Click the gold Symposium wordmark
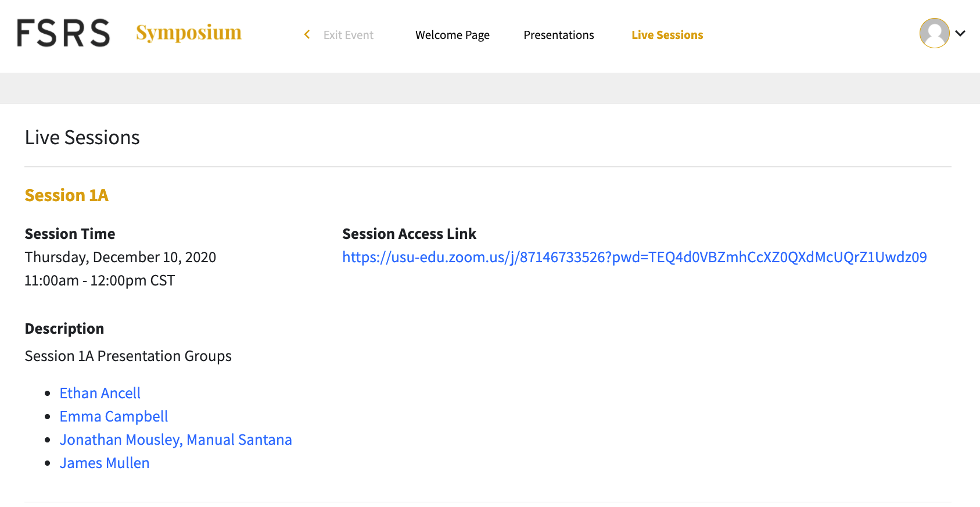980x507 pixels. coord(189,33)
